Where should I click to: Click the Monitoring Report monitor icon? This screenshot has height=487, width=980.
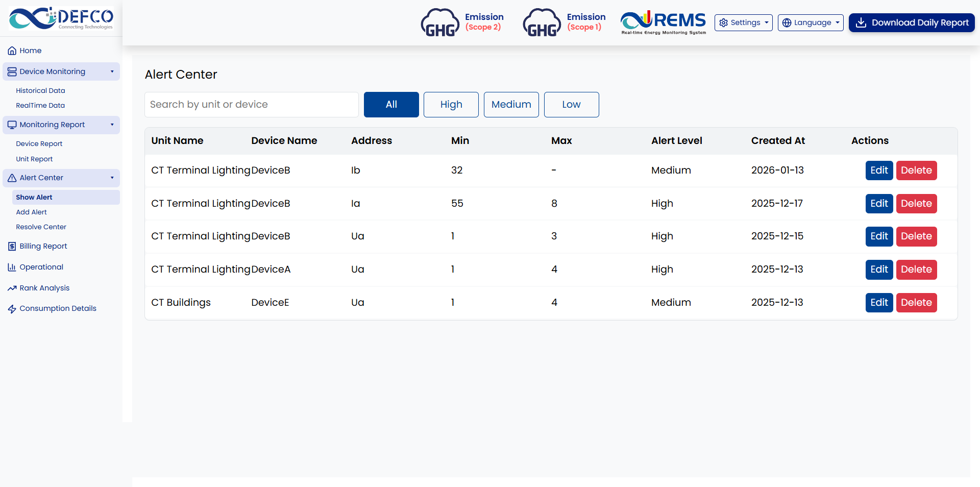[x=12, y=125]
